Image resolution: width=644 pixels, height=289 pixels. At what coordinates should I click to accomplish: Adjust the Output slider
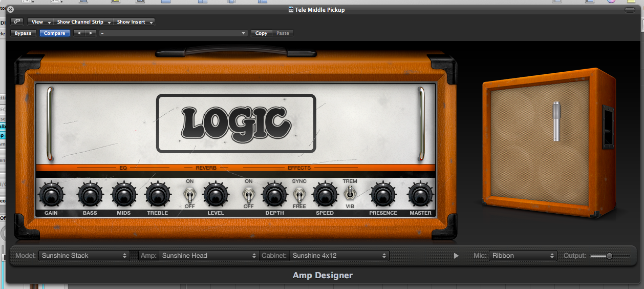(x=610, y=256)
